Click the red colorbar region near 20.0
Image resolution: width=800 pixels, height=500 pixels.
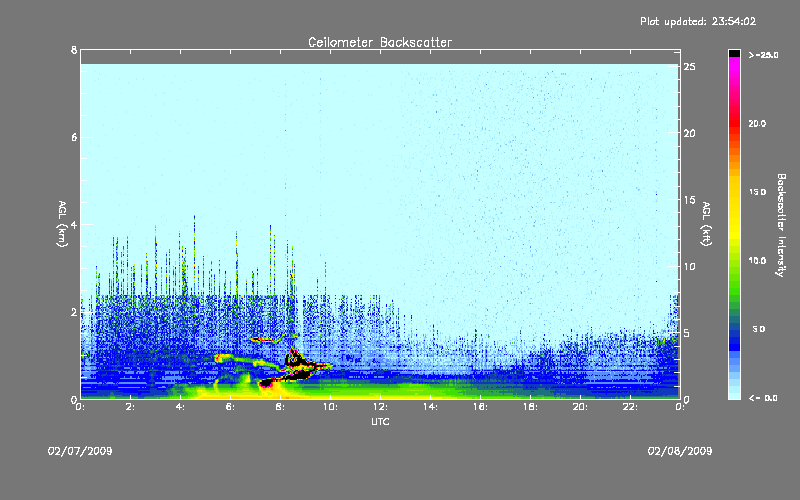(x=734, y=124)
